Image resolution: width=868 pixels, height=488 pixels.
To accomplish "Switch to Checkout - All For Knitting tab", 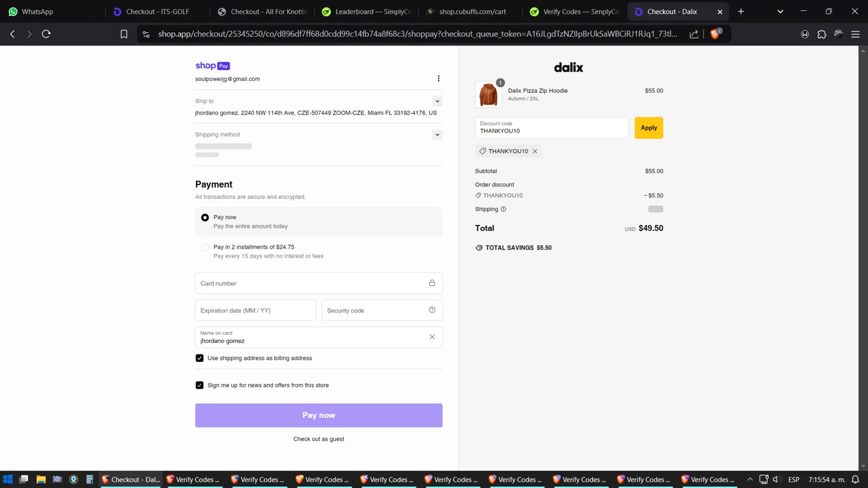I will point(262,12).
